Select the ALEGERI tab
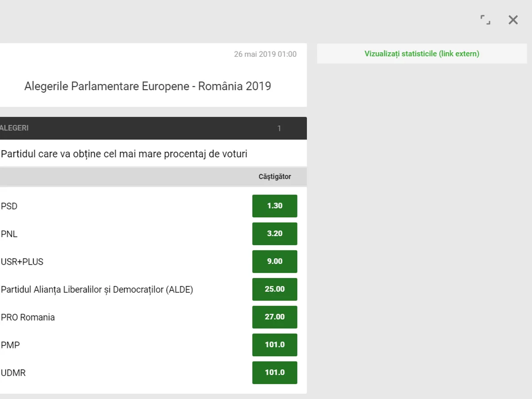Image resolution: width=532 pixels, height=399 pixels. pyautogui.click(x=15, y=128)
